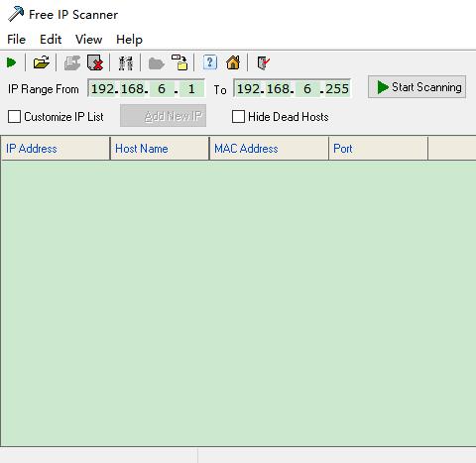Click the IP Range From address field
This screenshot has height=463, width=476.
146,88
